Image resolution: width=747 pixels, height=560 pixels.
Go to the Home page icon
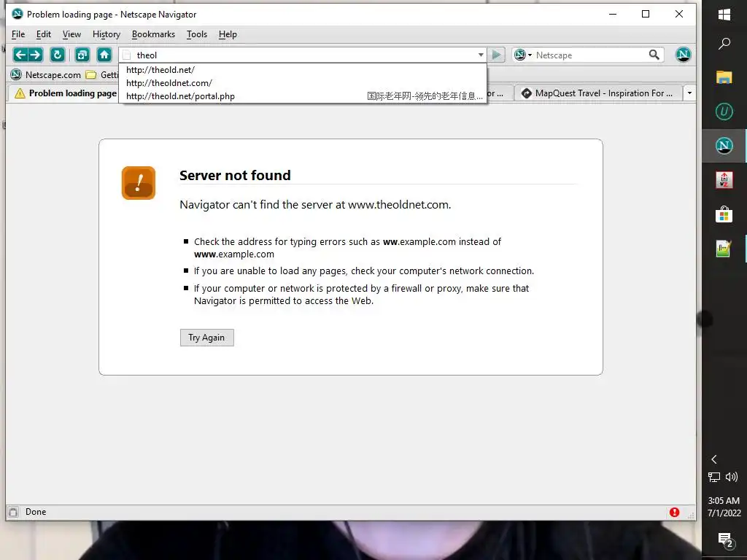point(104,55)
